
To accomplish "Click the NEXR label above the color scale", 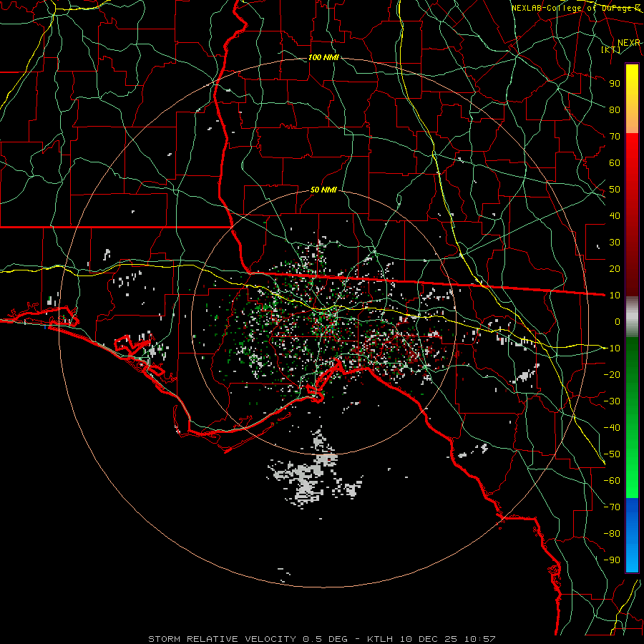I will pyautogui.click(x=629, y=43).
